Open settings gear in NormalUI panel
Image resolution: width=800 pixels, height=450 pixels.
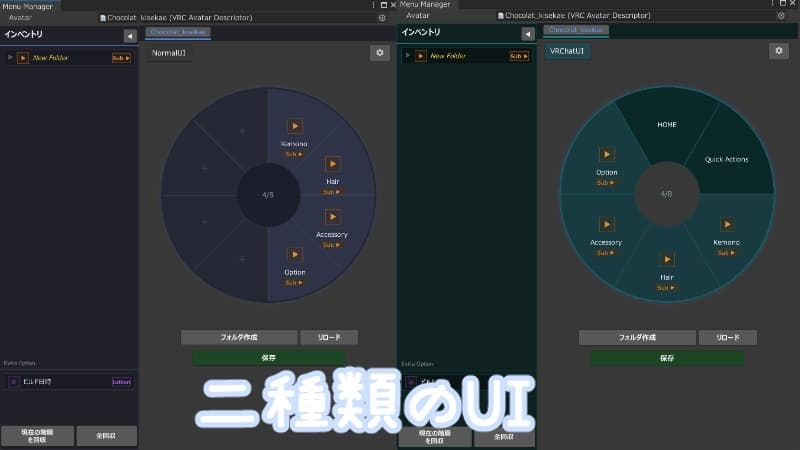380,53
